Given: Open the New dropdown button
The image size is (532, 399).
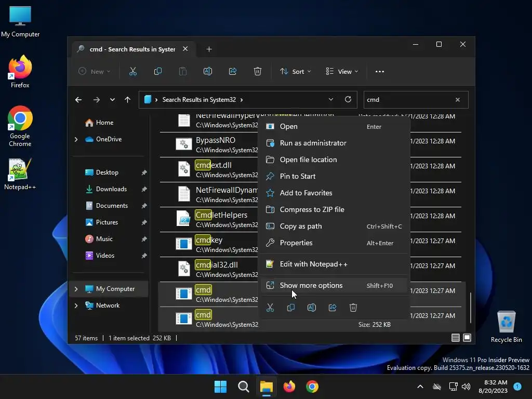Looking at the screenshot, I should pos(95,72).
